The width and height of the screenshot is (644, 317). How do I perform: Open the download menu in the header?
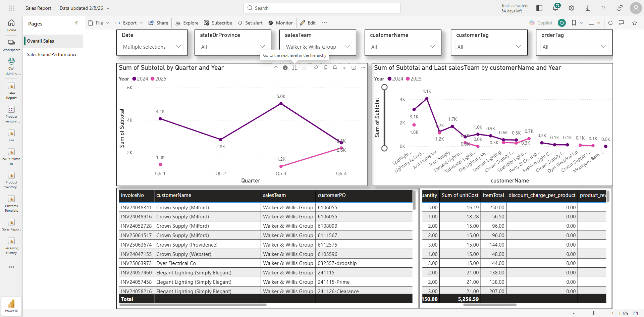pyautogui.click(x=588, y=8)
